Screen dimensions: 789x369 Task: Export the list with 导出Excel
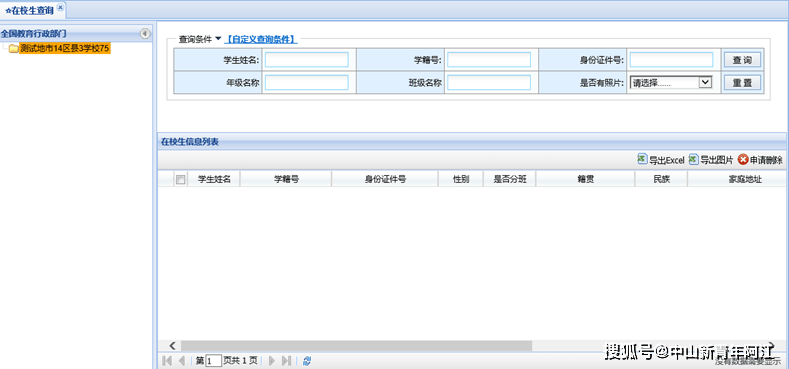tap(661, 160)
